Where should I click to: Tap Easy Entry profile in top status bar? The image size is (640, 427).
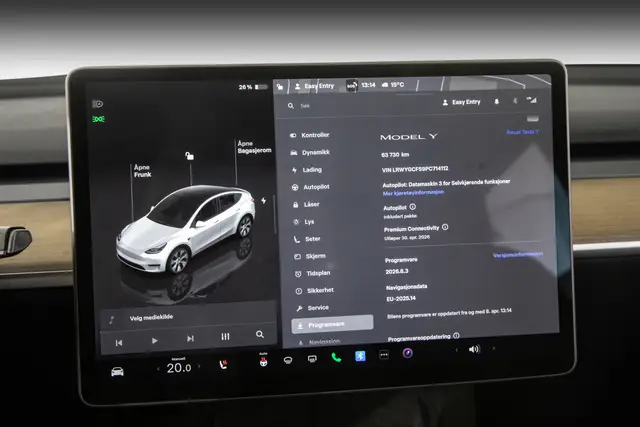coord(315,86)
